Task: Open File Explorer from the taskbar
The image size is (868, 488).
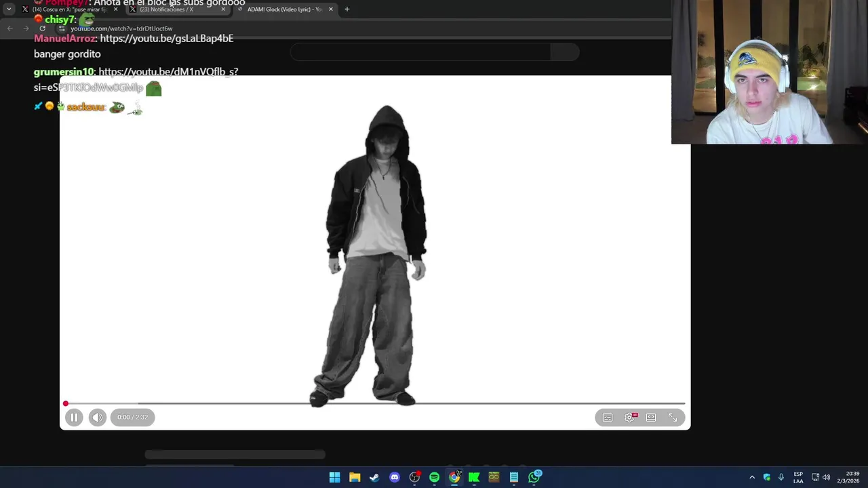Action: coord(355,477)
